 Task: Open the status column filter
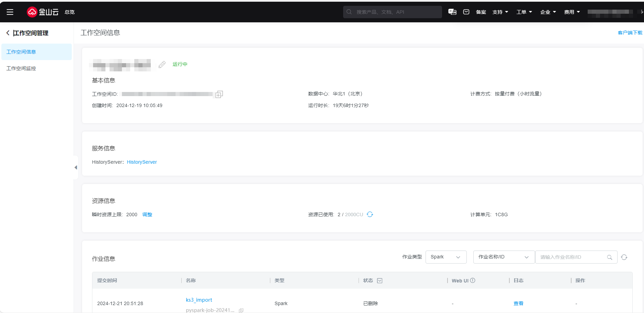pyautogui.click(x=380, y=281)
